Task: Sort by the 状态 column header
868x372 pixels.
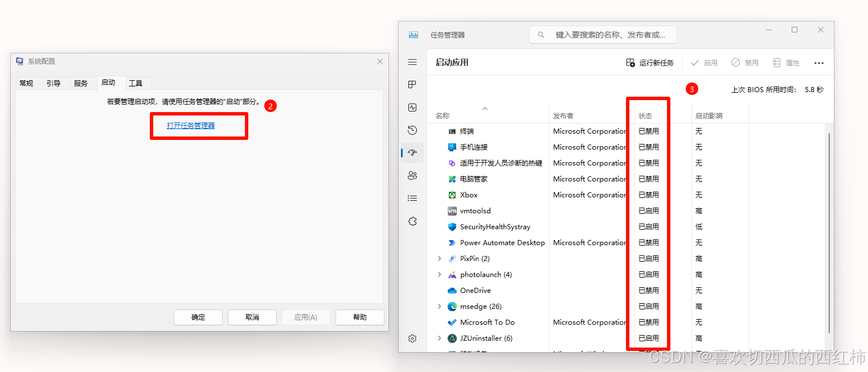Action: pos(645,116)
